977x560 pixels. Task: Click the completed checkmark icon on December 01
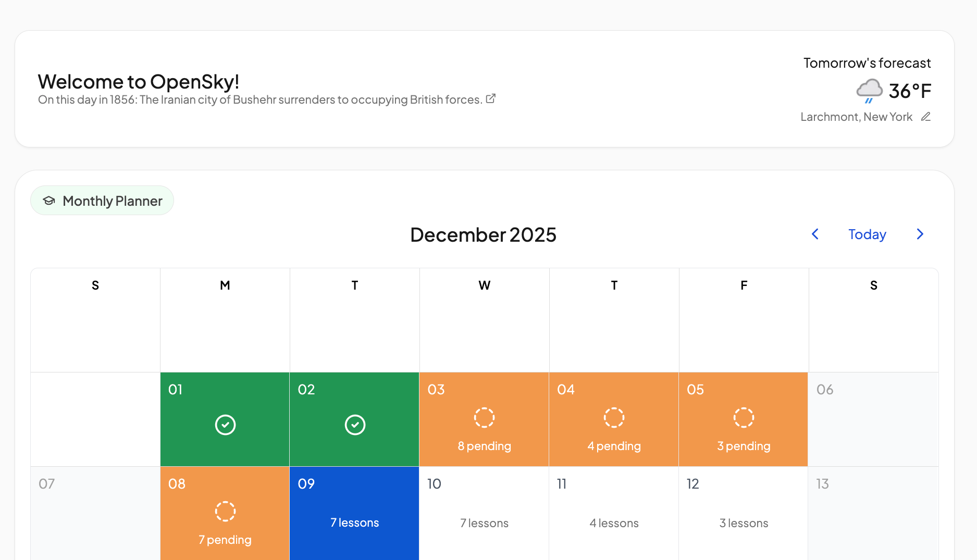(225, 425)
